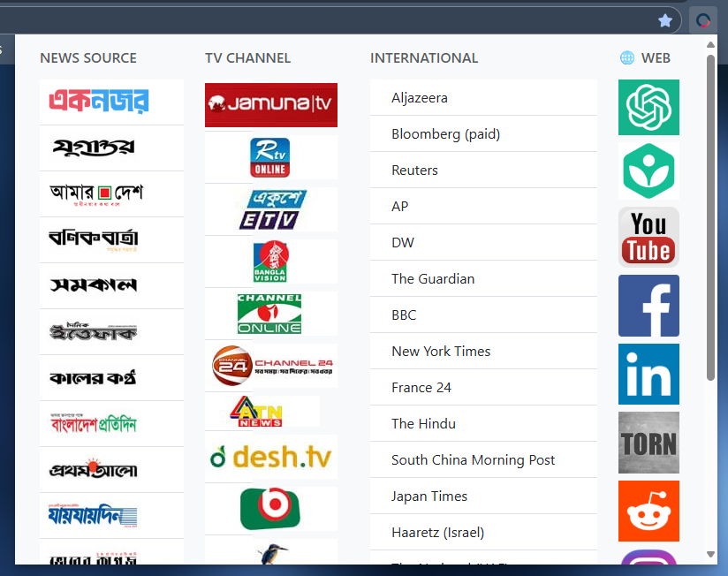Open the Bangladesh Pratidin logo
The height and width of the screenshot is (576, 728).
pos(94,423)
